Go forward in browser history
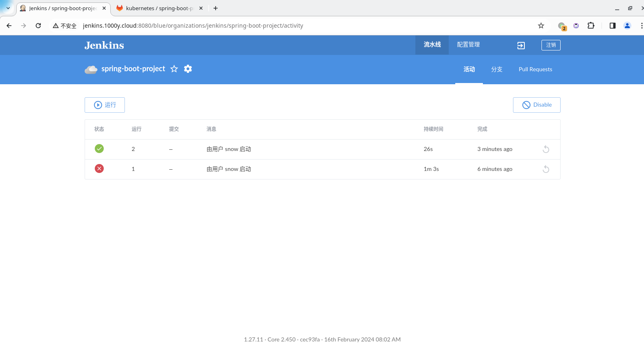 [24, 26]
